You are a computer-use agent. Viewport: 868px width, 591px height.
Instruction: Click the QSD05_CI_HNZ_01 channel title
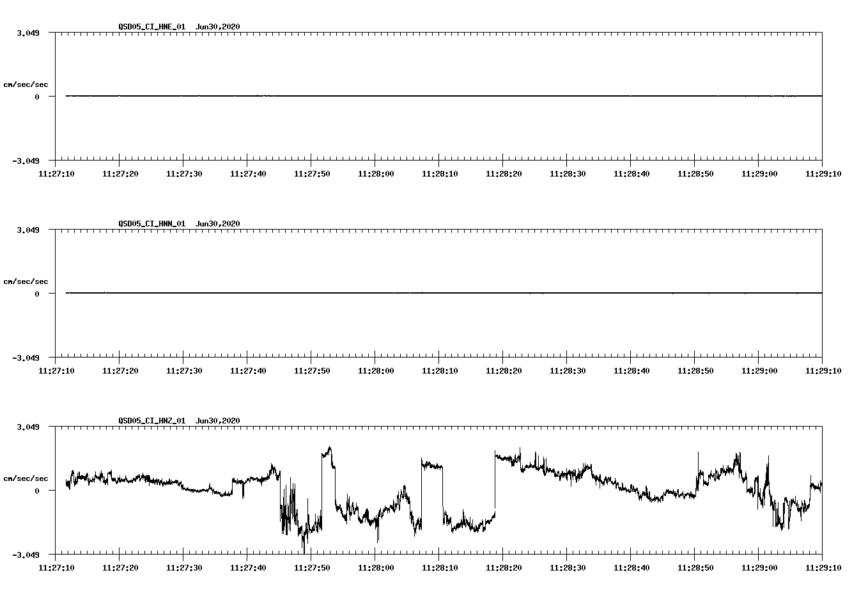[152, 421]
